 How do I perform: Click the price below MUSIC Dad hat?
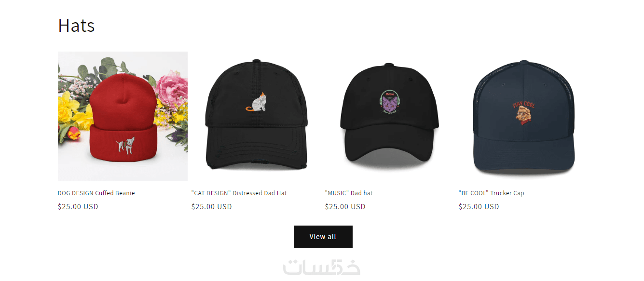tap(345, 207)
